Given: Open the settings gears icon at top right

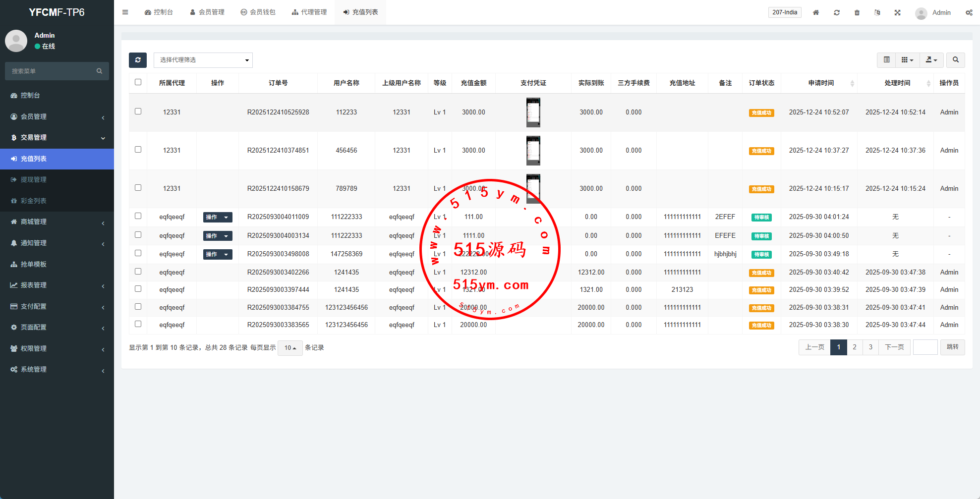Looking at the screenshot, I should pos(969,12).
